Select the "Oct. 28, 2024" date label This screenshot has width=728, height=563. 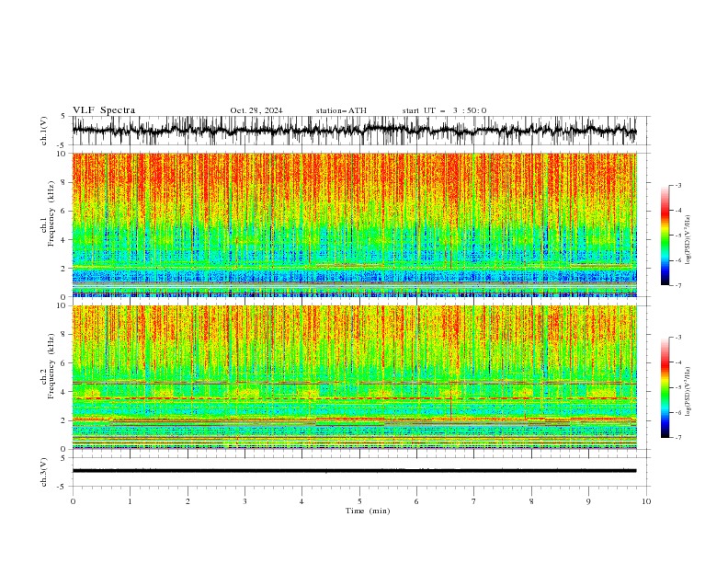[256, 110]
